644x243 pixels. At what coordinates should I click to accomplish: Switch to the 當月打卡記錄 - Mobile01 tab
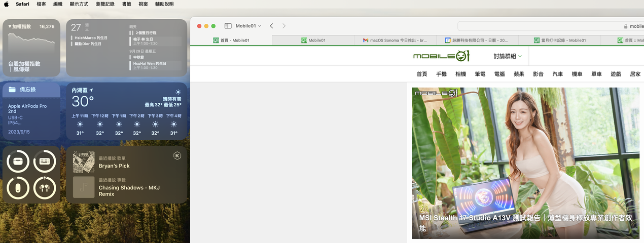[559, 40]
